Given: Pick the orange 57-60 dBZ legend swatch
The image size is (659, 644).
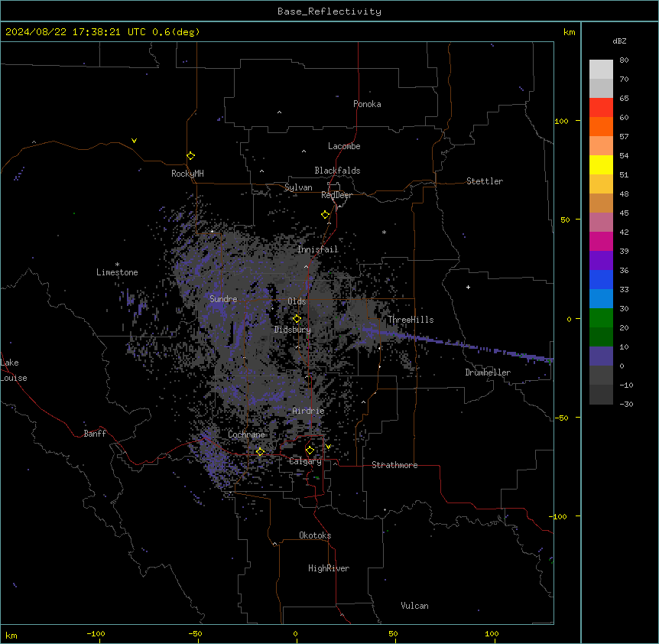Looking at the screenshot, I should click(x=601, y=126).
